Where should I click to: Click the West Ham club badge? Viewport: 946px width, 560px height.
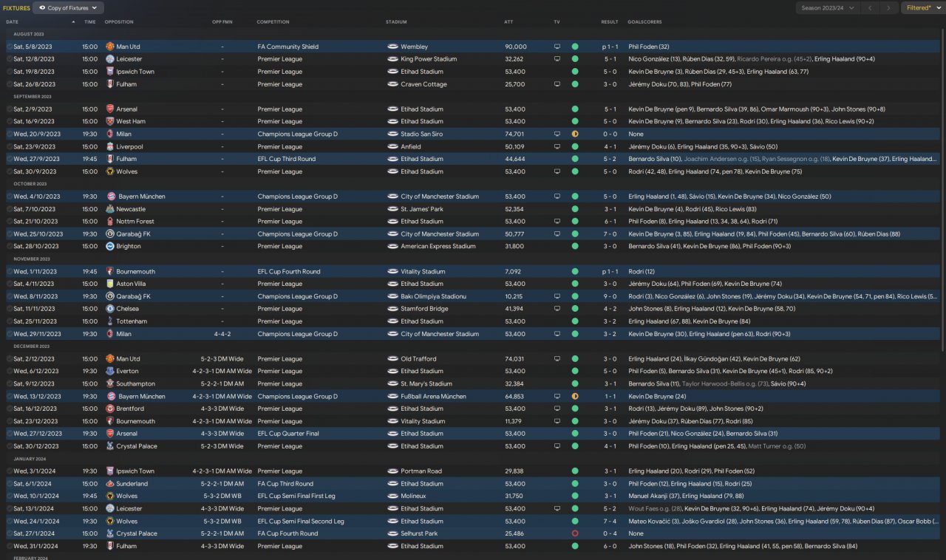coord(109,122)
